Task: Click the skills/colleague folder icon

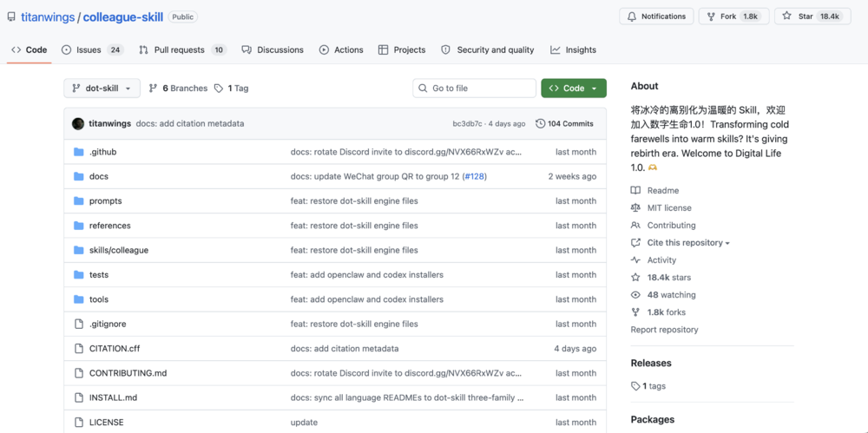Action: [79, 250]
